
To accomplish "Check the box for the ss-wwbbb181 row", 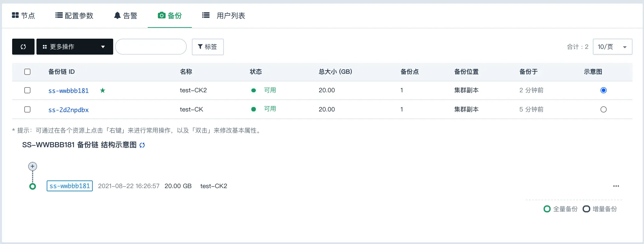I will tap(27, 90).
